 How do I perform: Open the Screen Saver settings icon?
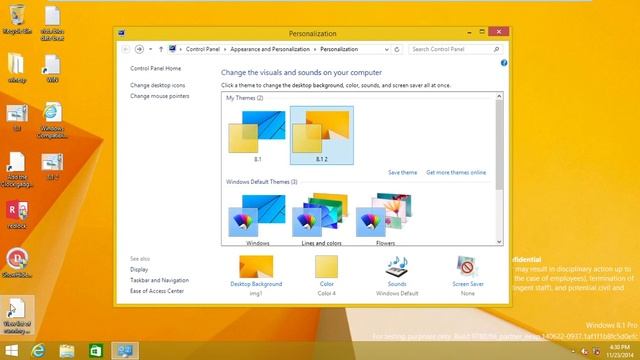(467, 267)
